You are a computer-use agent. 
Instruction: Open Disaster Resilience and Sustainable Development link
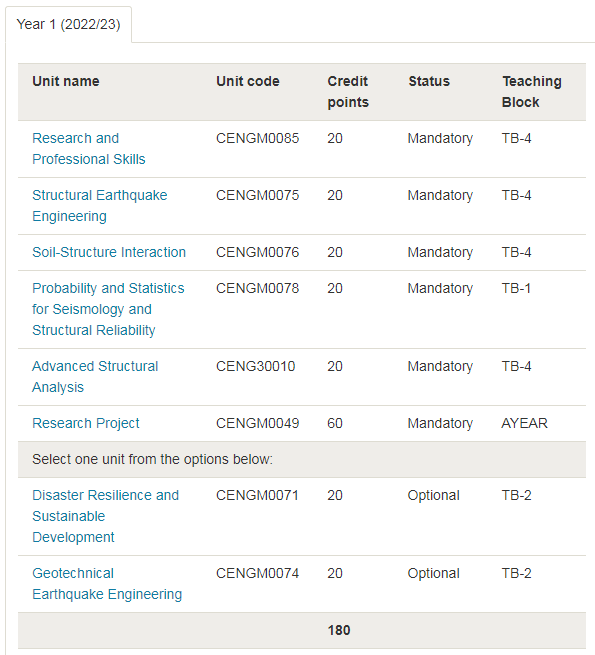coord(105,516)
